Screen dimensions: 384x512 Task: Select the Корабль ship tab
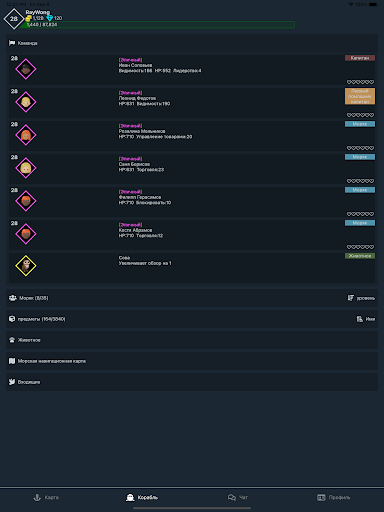(142, 497)
